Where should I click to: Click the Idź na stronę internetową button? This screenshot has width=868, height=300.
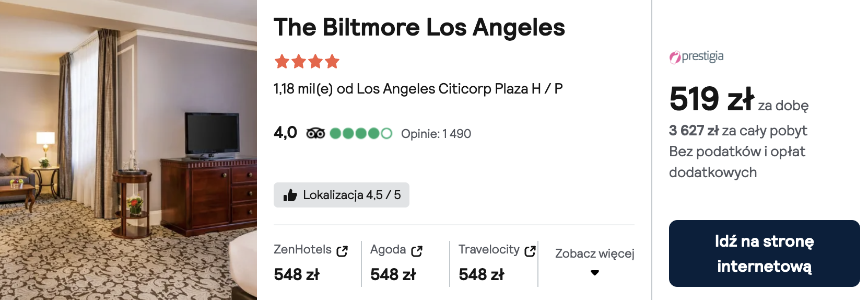(764, 253)
